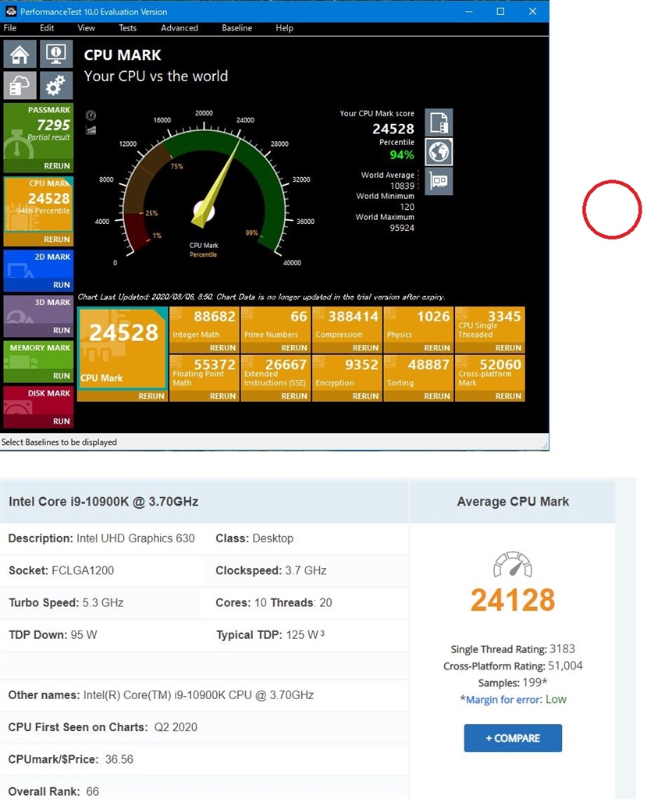Open the Tests menu
672x799 pixels.
click(x=127, y=28)
